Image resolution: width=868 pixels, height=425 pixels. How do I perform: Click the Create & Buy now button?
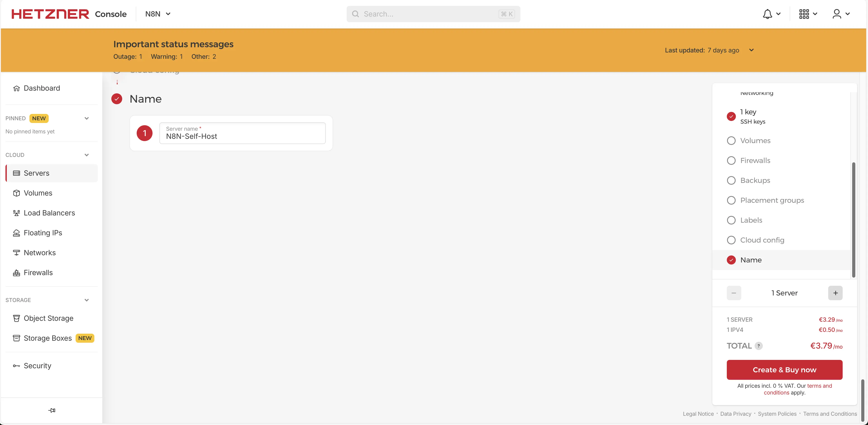784,370
